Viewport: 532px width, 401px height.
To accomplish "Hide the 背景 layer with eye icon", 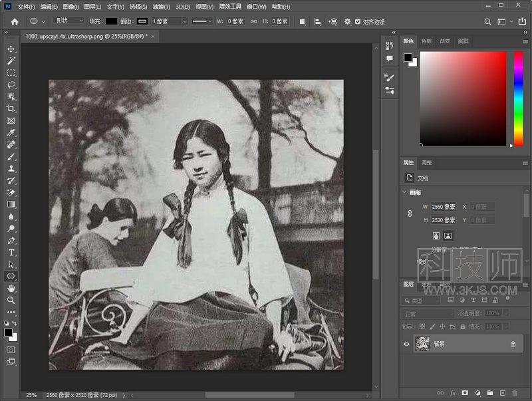I will (406, 344).
